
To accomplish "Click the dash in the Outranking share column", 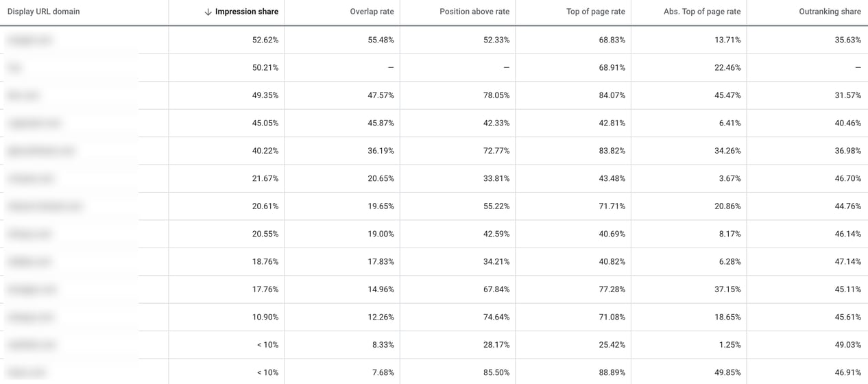I will click(x=858, y=68).
